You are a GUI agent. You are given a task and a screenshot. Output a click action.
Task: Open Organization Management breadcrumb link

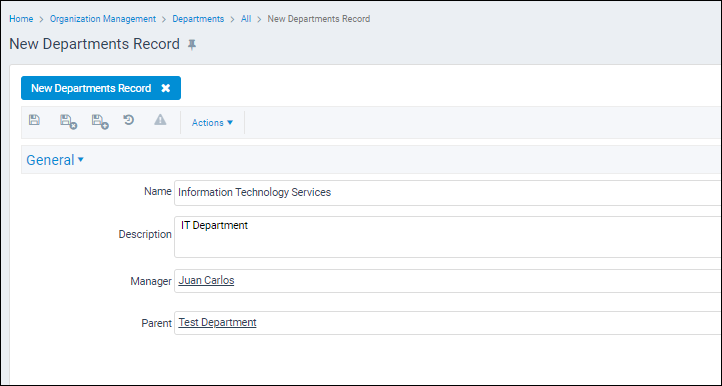103,19
